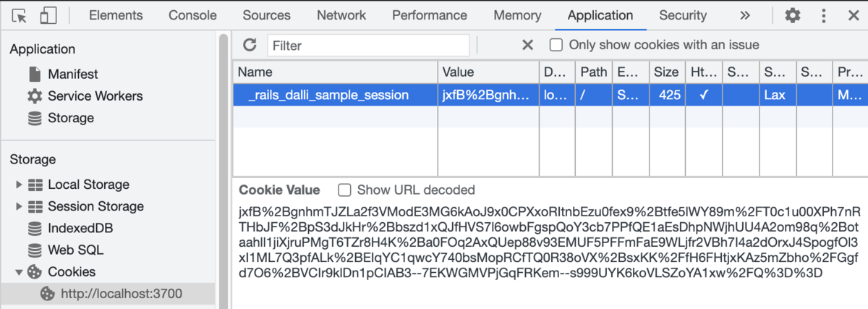Enable Only show cookies with an issue
This screenshot has height=309, width=868.
point(556,45)
